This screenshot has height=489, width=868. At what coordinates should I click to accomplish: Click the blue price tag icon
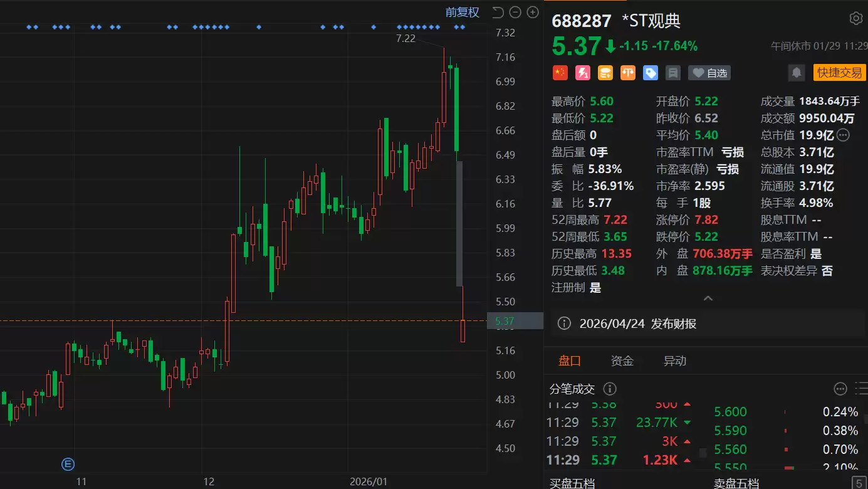coord(651,73)
